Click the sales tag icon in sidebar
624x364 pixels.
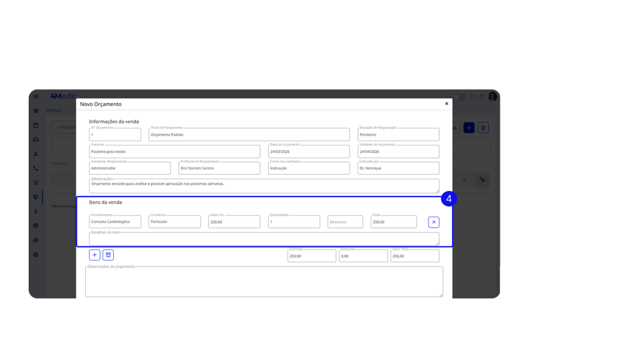tap(36, 197)
